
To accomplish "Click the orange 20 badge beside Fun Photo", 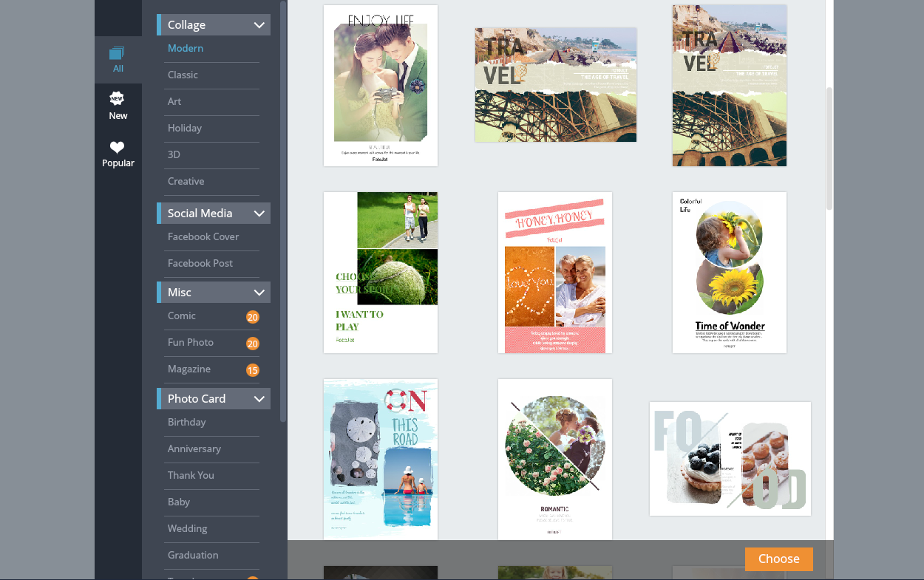I will coord(253,344).
